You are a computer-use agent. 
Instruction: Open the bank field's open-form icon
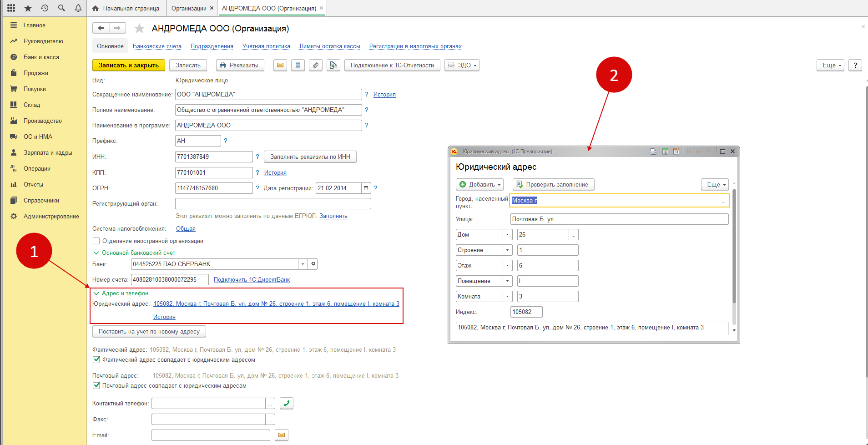pos(313,264)
